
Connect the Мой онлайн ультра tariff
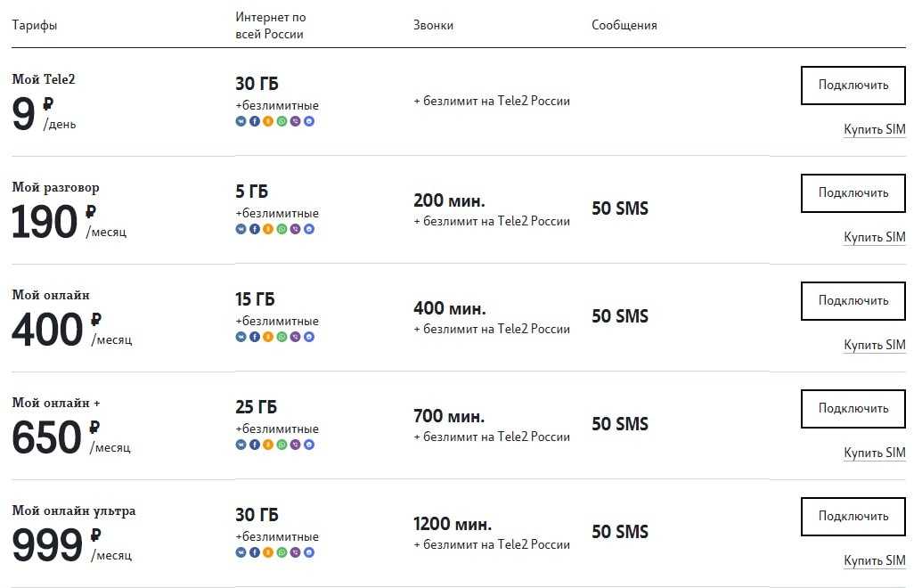[853, 516]
